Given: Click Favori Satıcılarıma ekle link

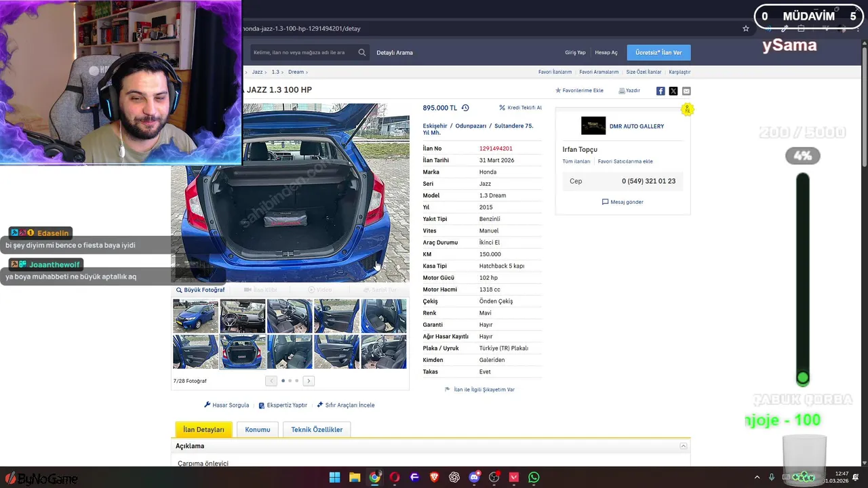Looking at the screenshot, I should point(625,161).
